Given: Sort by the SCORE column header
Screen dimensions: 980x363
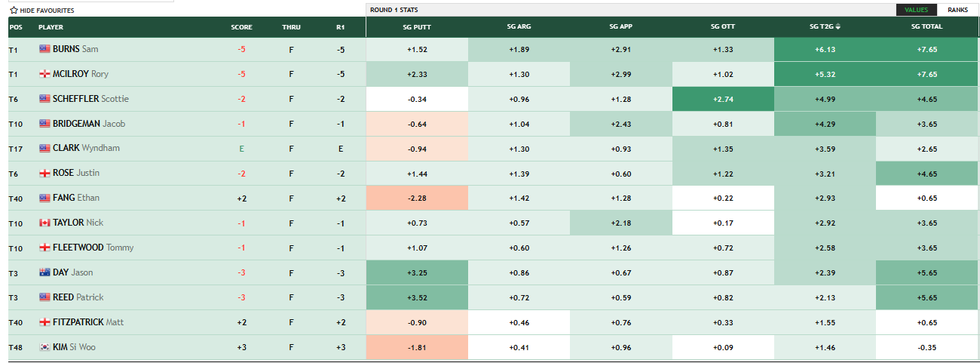Looking at the screenshot, I should 241,27.
